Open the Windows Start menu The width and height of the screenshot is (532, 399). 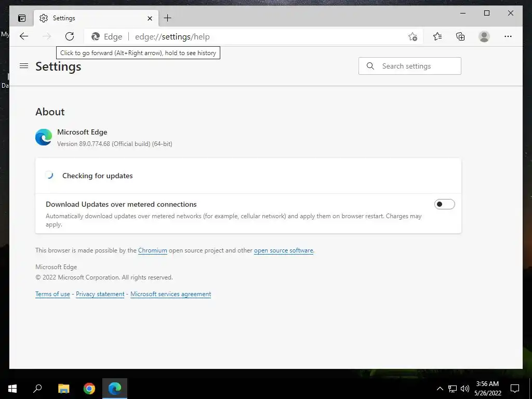(12, 389)
